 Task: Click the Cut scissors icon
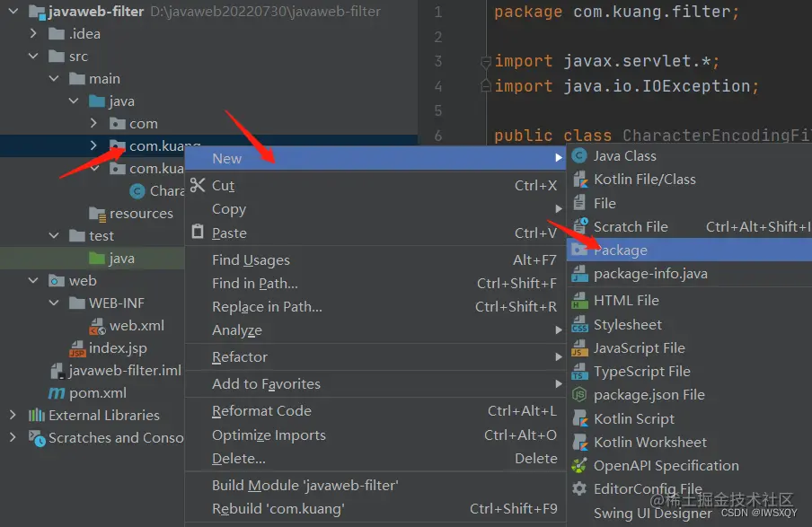coord(198,185)
